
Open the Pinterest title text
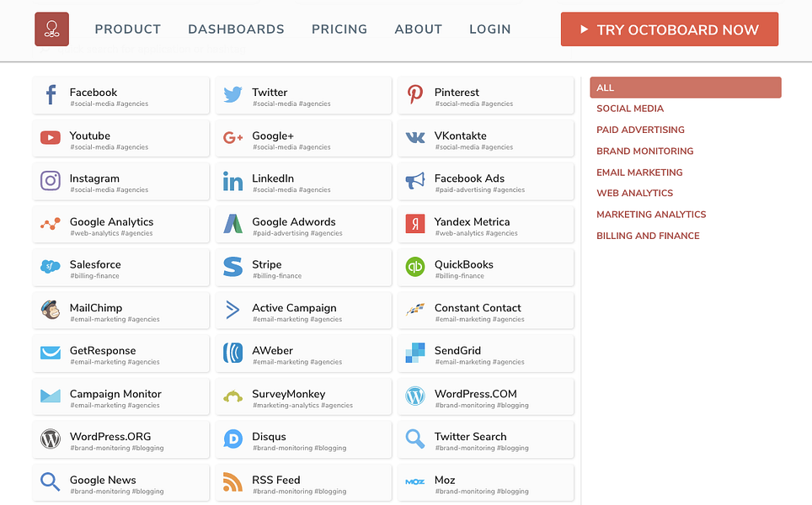[x=457, y=92]
